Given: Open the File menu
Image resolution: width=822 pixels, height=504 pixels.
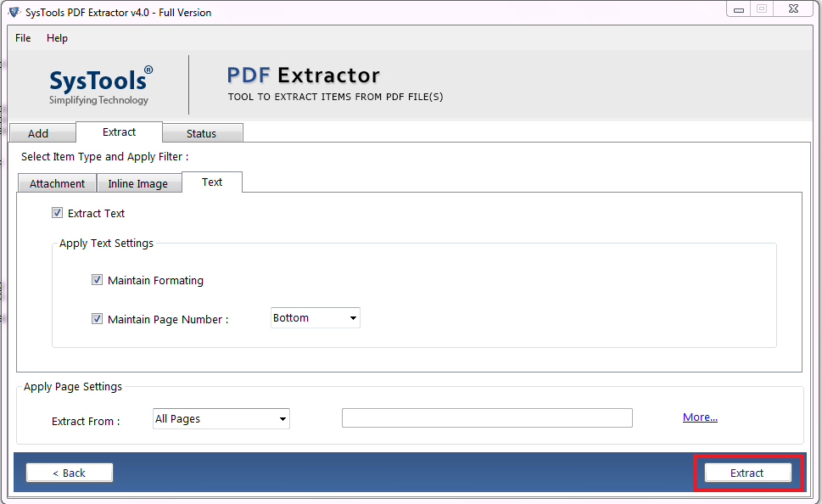Looking at the screenshot, I should pos(23,38).
